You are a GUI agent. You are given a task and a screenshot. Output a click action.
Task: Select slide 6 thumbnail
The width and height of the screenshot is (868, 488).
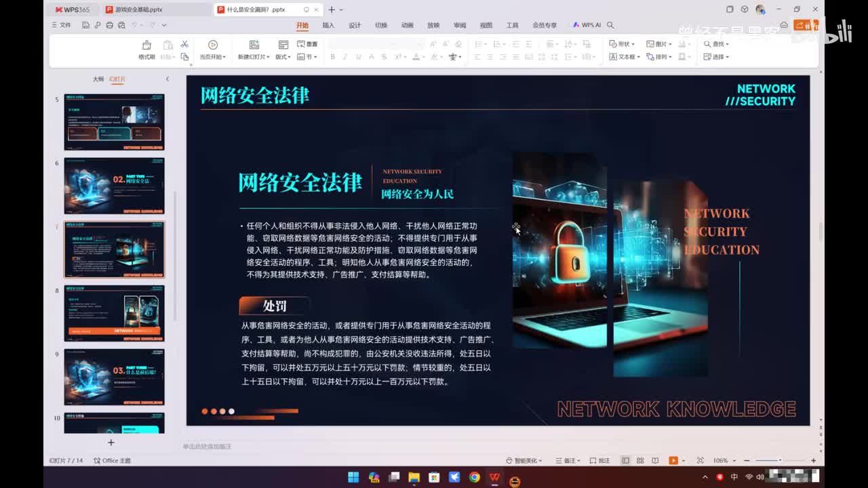114,186
